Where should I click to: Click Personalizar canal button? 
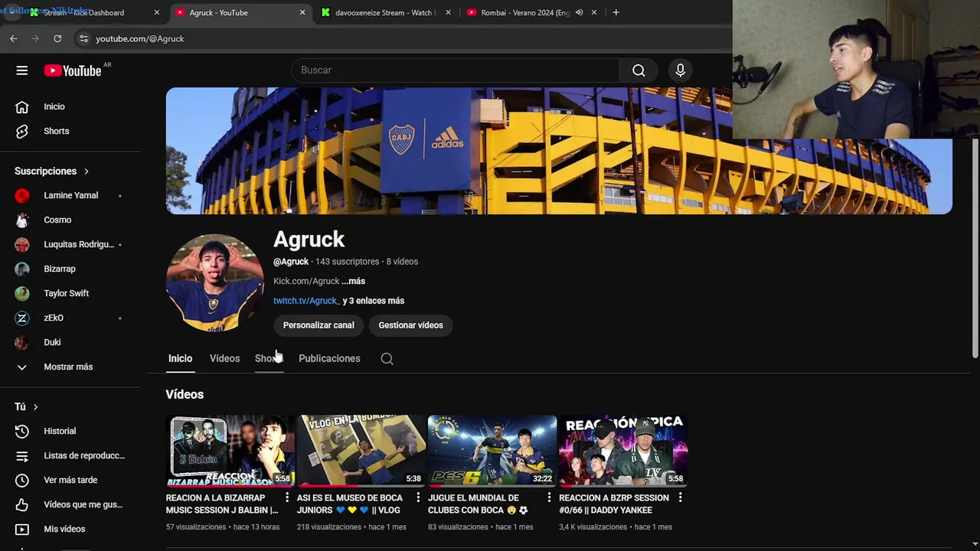318,325
